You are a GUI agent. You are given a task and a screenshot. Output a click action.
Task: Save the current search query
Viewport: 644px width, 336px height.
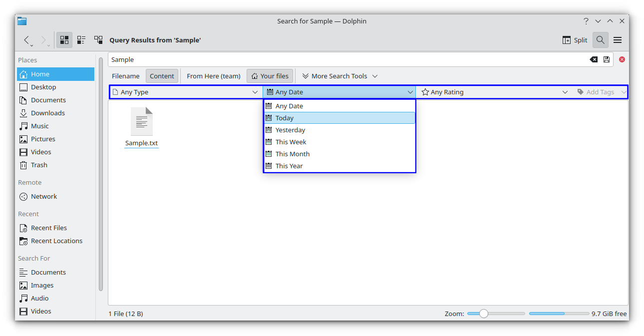[x=607, y=59]
